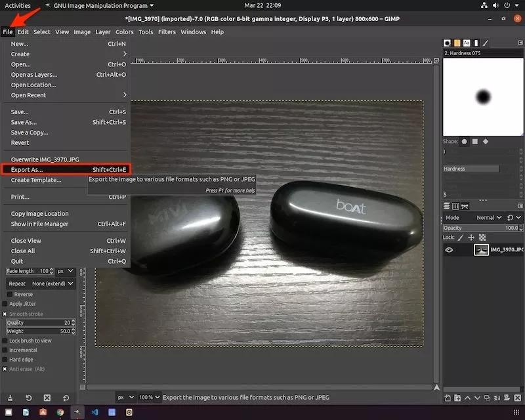Reset tool options to defaults icon
Image resolution: width=525 pixels, height=420 pixels.
66,398
